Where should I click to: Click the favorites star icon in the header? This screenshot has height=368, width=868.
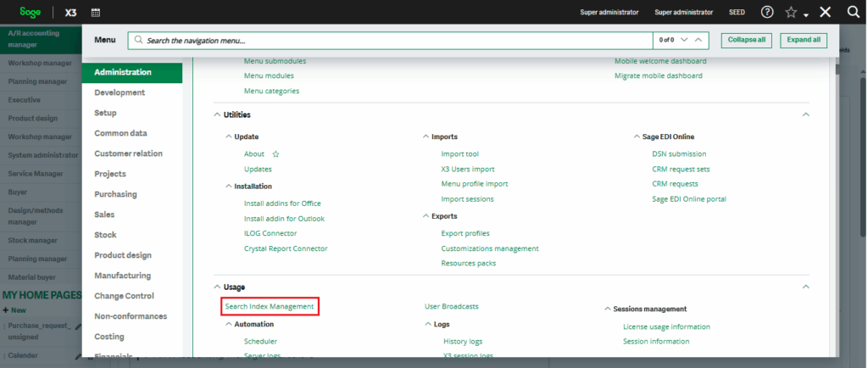791,12
